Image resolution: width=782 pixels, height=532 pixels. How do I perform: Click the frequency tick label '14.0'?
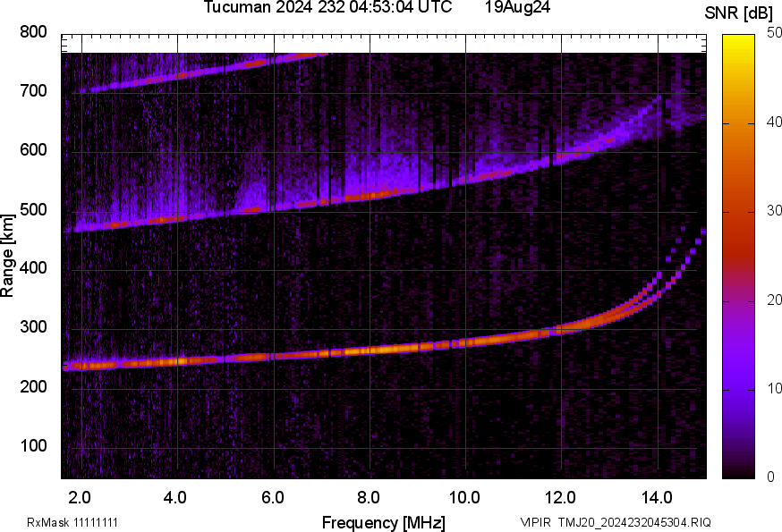pos(657,498)
